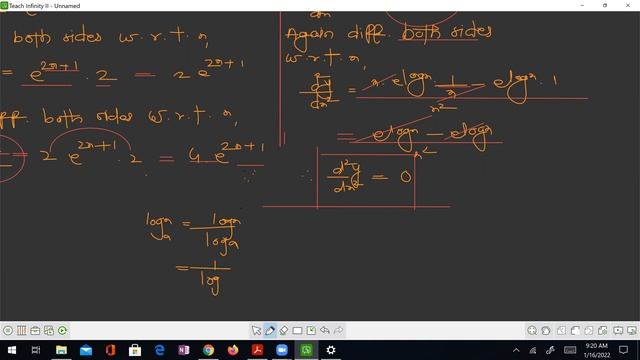Launch Google Chrome from taskbar
The height and width of the screenshot is (360, 640).
[209, 350]
